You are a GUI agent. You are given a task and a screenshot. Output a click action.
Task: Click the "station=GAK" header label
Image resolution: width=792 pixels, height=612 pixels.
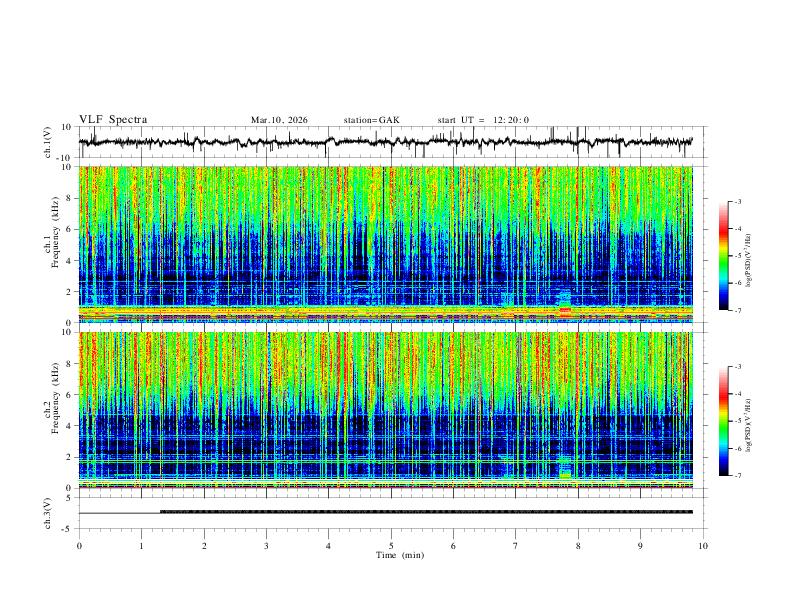[372, 120]
